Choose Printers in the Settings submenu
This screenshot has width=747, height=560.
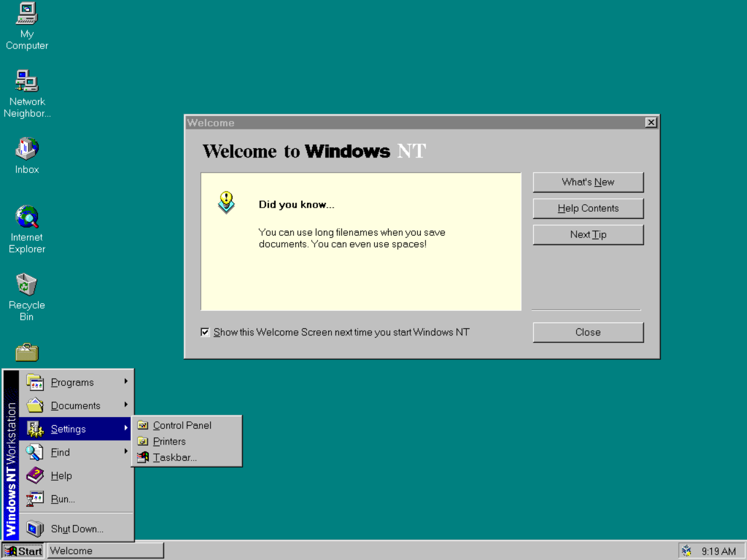[x=169, y=442]
